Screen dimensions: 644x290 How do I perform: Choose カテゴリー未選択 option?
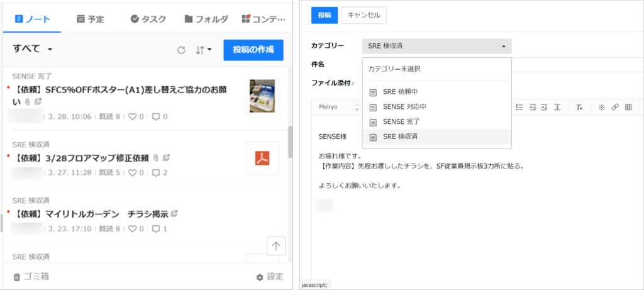(x=394, y=69)
